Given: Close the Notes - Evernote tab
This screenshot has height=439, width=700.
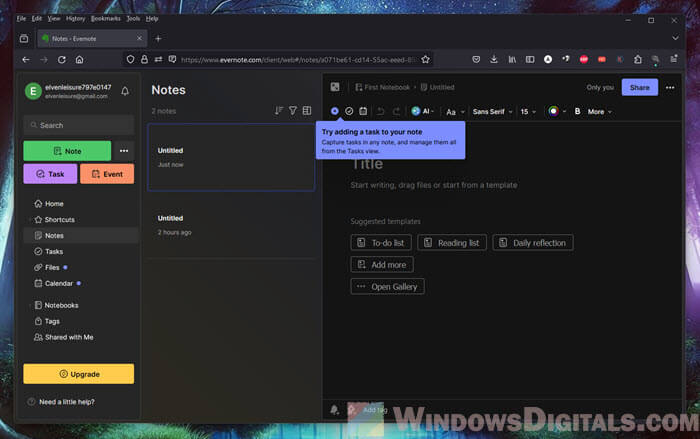Looking at the screenshot, I should click(x=139, y=38).
